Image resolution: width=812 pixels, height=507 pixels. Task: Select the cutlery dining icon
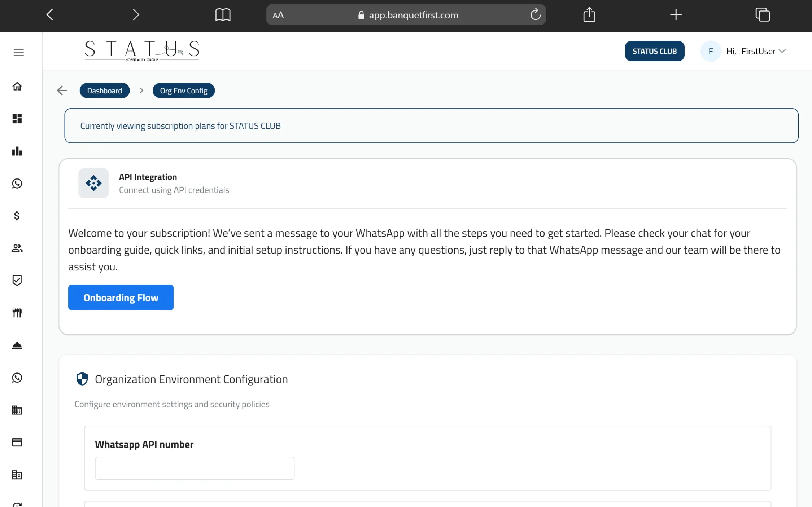click(x=17, y=313)
